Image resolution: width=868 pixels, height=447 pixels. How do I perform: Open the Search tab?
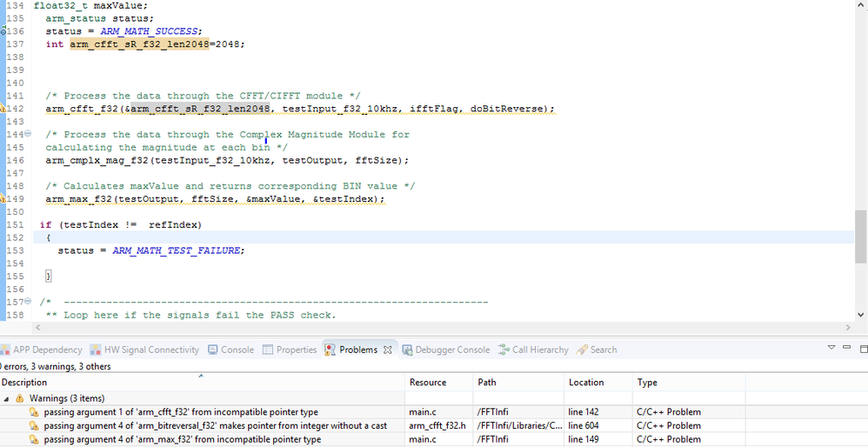(x=596, y=350)
